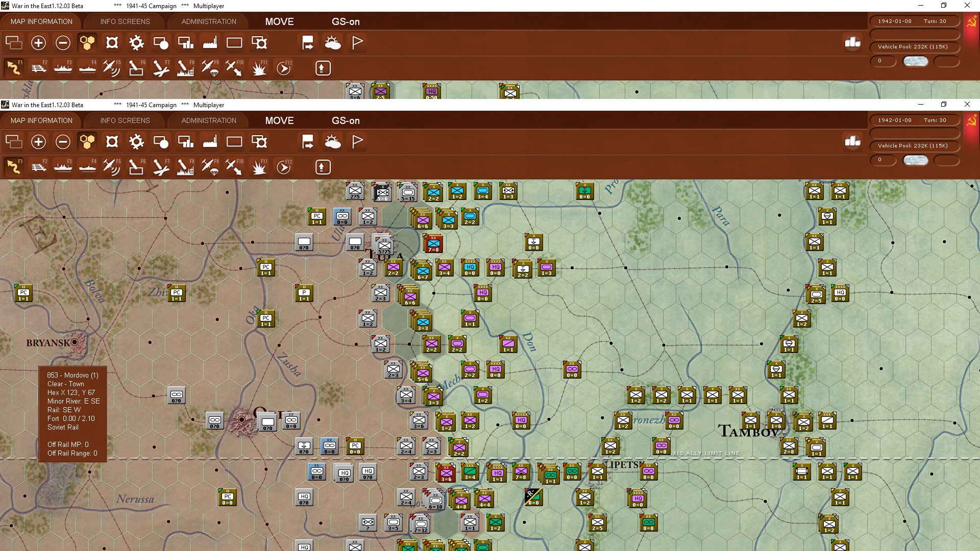The height and width of the screenshot is (551, 980).
Task: Open MAP INFORMATION tab in background window
Action: (41, 22)
